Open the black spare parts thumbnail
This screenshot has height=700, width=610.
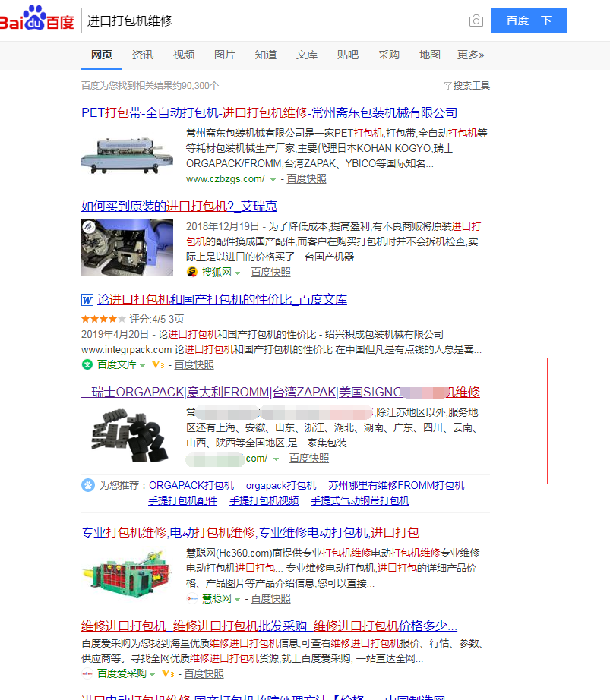click(x=128, y=436)
